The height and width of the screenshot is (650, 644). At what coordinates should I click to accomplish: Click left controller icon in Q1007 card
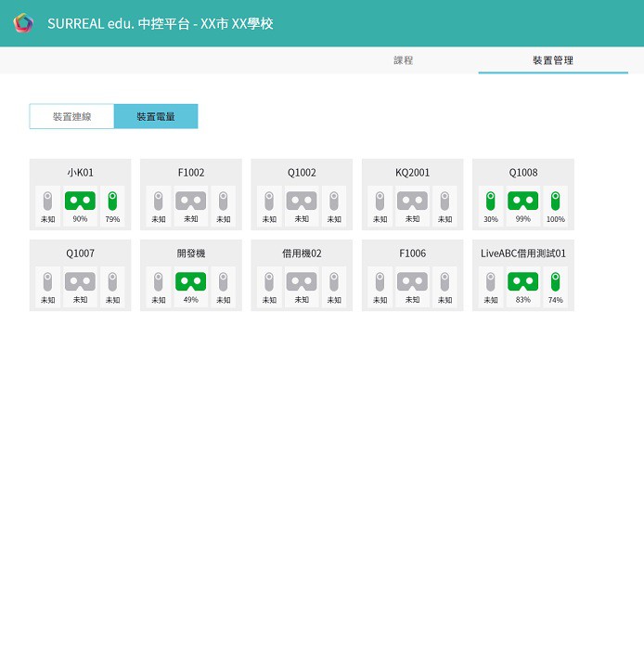[x=47, y=281]
